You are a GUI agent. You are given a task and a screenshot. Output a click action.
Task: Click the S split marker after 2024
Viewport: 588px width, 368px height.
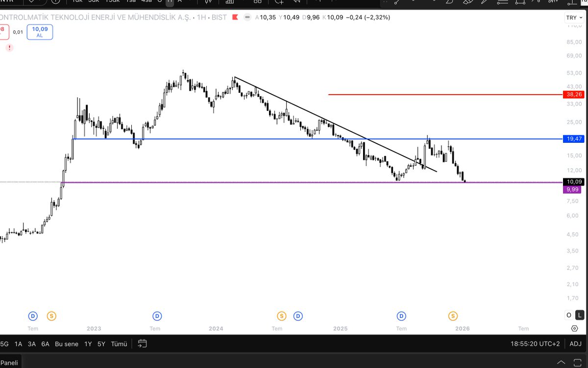(282, 316)
